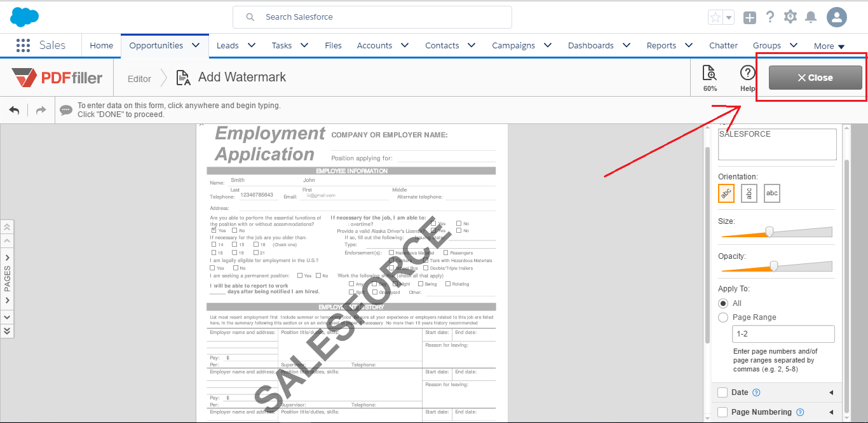Open the Files tab
This screenshot has height=423, width=868.
pos(333,45)
